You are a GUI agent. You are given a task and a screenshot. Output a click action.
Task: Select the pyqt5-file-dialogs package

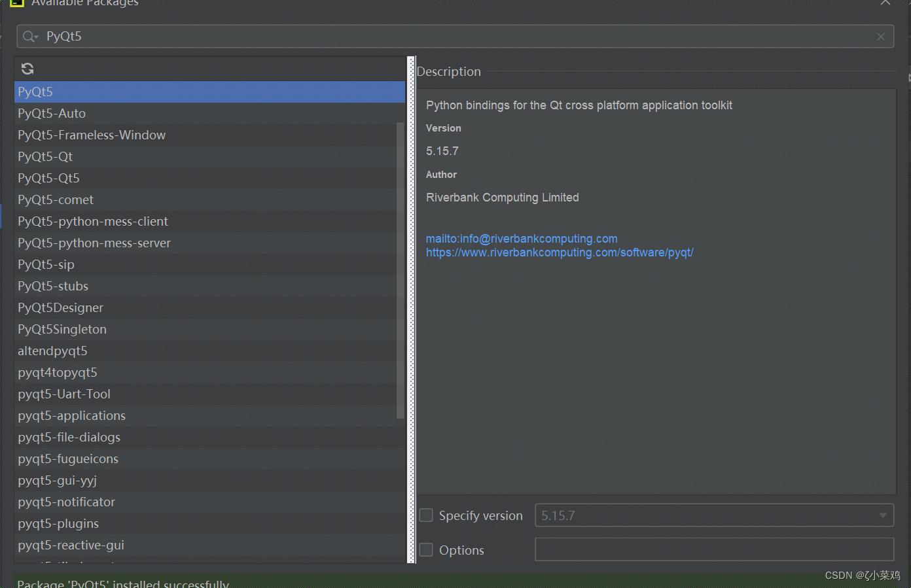point(209,437)
